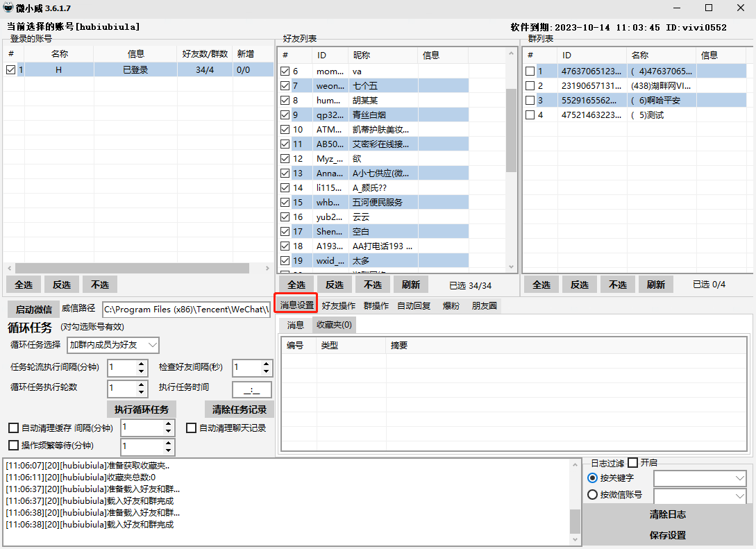Open the 朋友圈 tab
The image size is (756, 549).
tap(484, 305)
